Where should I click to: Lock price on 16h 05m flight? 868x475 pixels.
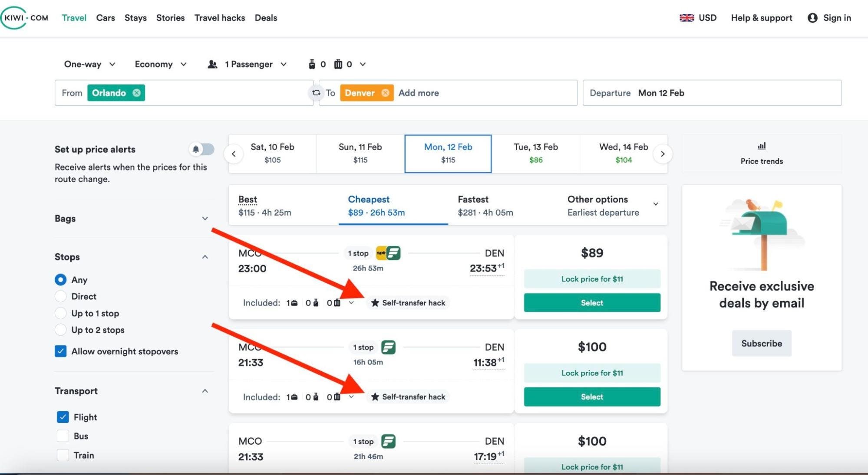pos(592,373)
